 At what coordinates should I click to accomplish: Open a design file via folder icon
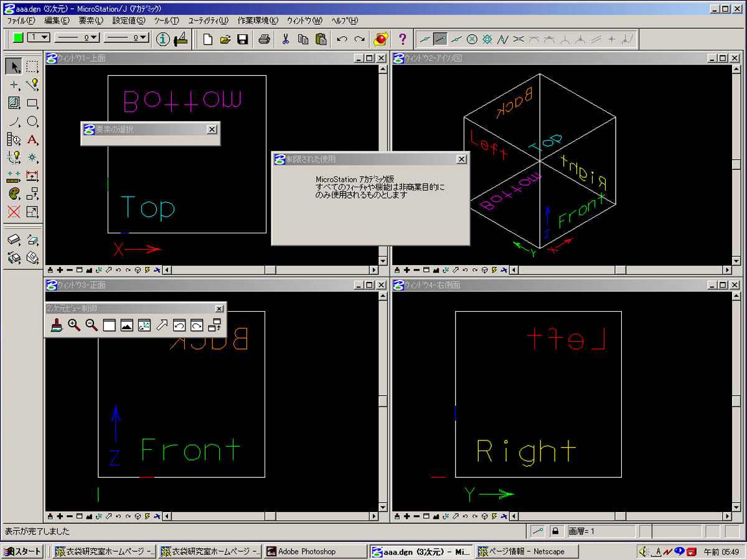225,39
